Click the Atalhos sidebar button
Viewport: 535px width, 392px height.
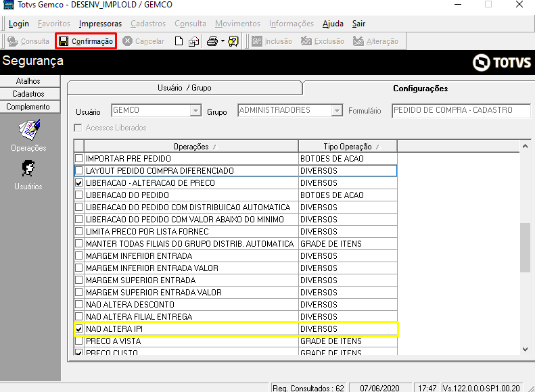28,81
